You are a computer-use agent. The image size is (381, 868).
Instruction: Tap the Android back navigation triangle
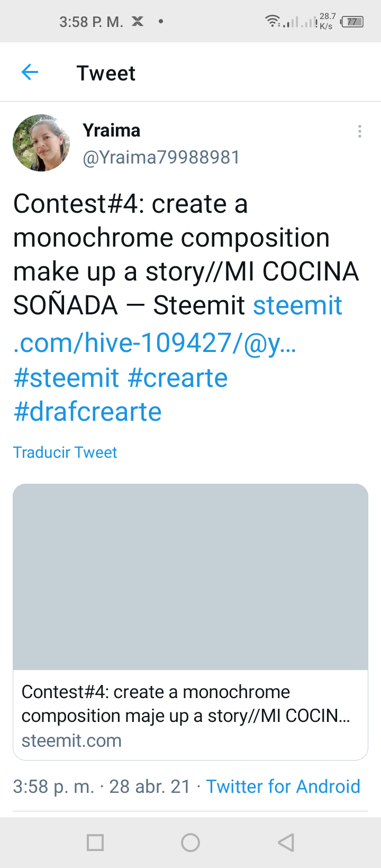tap(286, 842)
